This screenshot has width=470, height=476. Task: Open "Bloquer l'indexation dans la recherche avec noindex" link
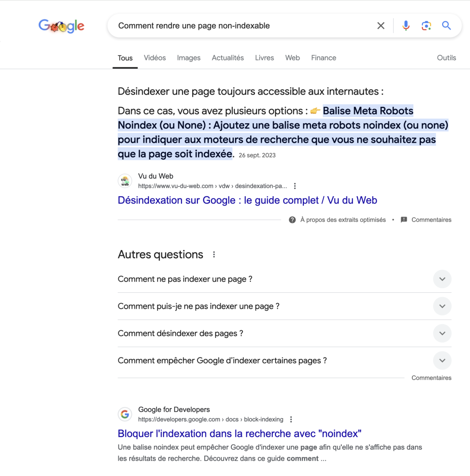tap(240, 434)
